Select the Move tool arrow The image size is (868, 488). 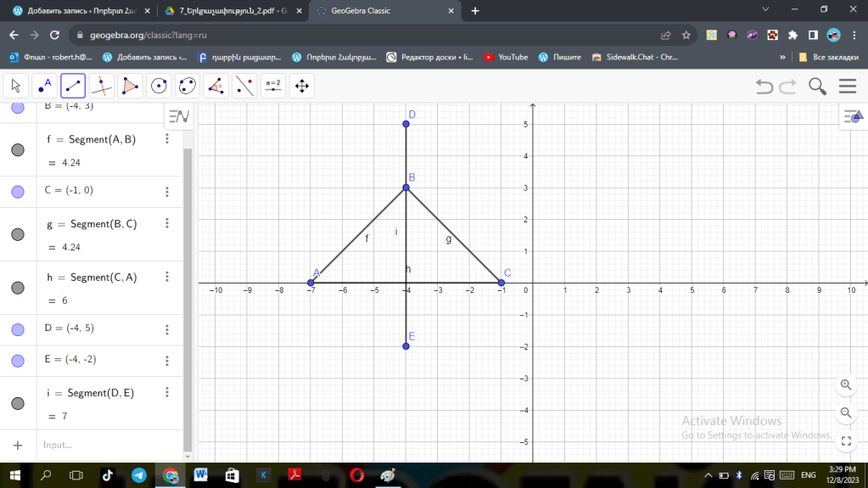(x=16, y=86)
